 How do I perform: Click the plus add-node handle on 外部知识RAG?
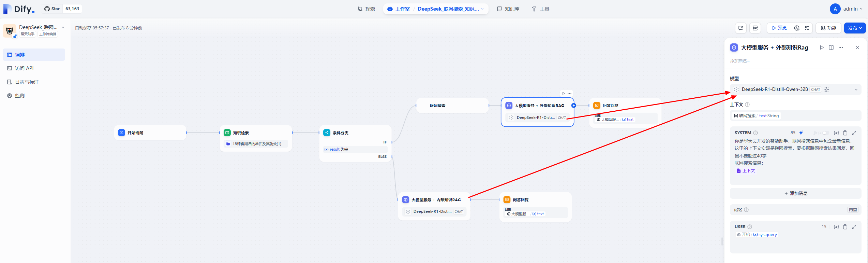click(574, 106)
